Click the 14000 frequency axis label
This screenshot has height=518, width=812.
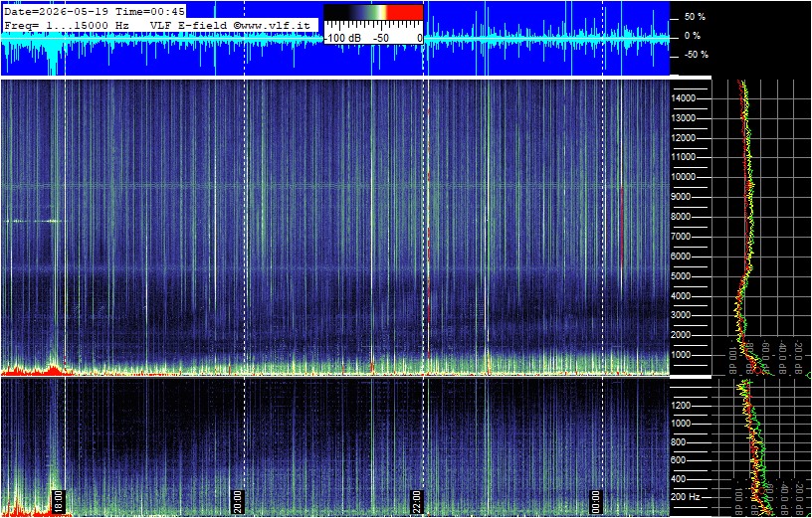coord(683,98)
